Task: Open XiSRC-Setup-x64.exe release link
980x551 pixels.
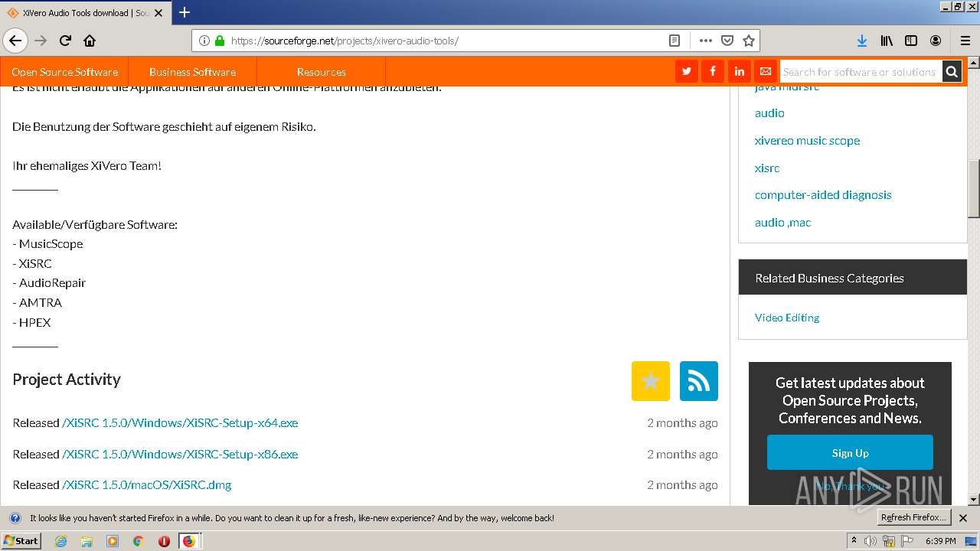Action: pyautogui.click(x=180, y=422)
